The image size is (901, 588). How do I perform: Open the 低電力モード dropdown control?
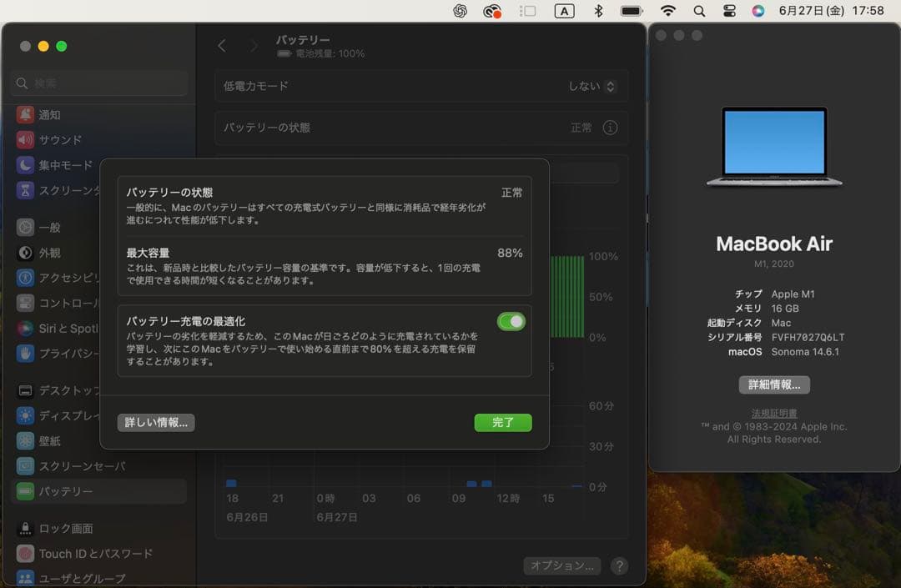[x=610, y=85]
